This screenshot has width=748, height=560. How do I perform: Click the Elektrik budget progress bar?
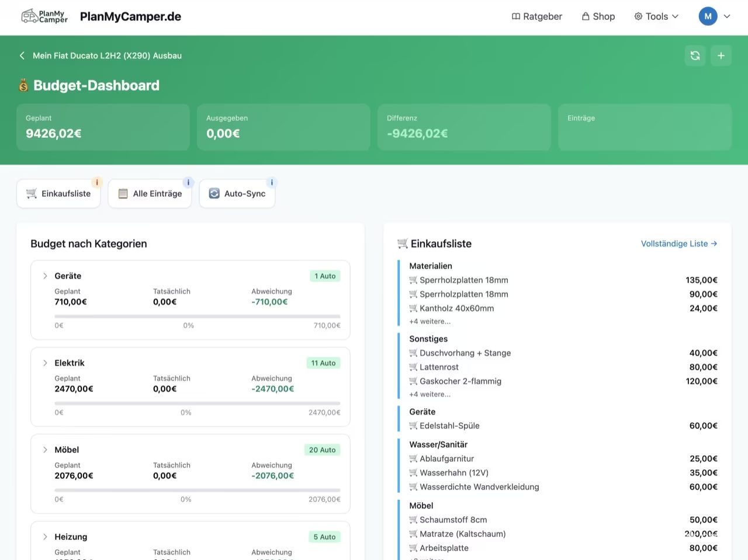(x=198, y=403)
